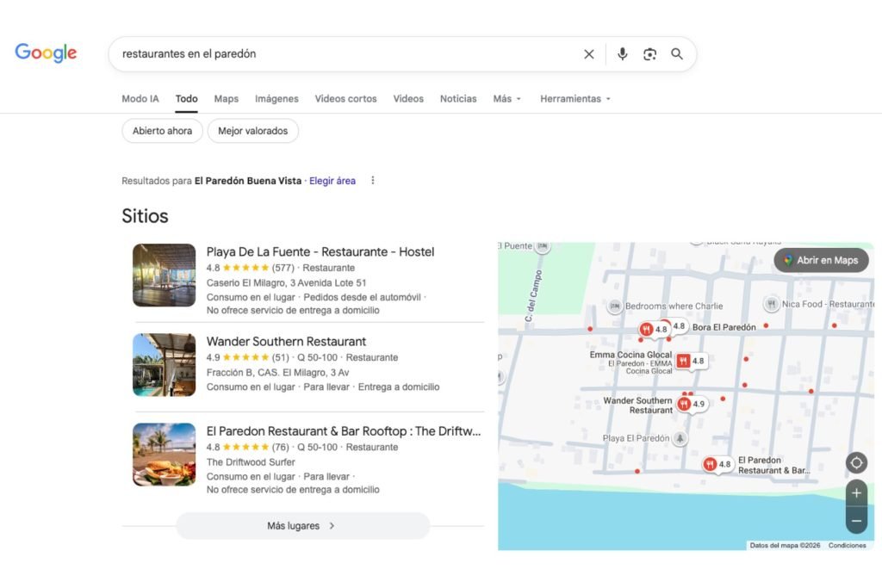The image size is (882, 588).
Task: Open the three-dot menu beside Elegir área
Action: click(x=372, y=181)
